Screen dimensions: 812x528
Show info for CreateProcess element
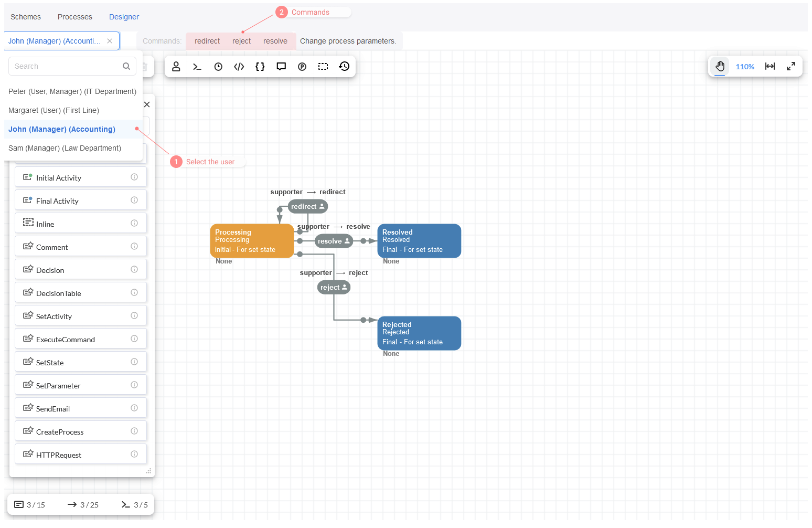134,431
